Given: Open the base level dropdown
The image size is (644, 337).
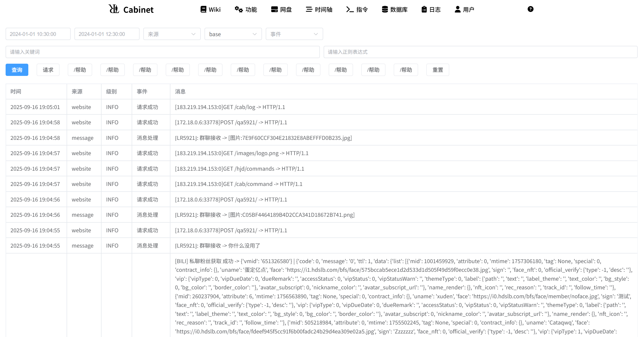Looking at the screenshot, I should (x=233, y=34).
